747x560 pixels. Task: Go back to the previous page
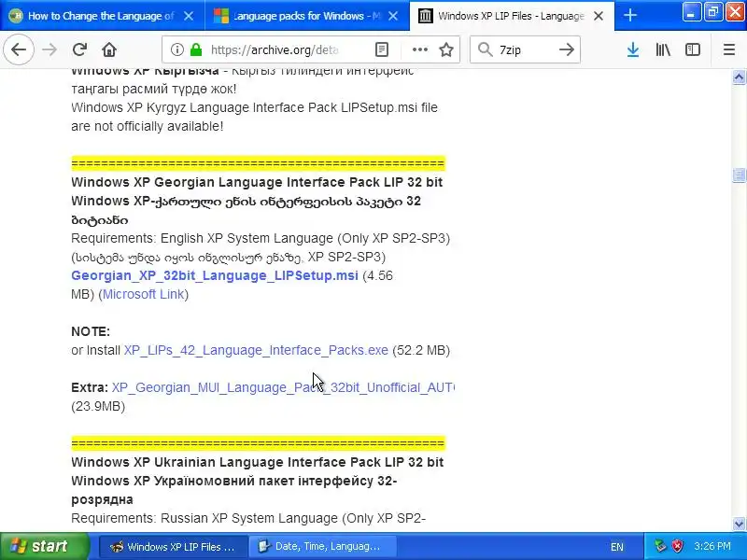pyautogui.click(x=19, y=49)
